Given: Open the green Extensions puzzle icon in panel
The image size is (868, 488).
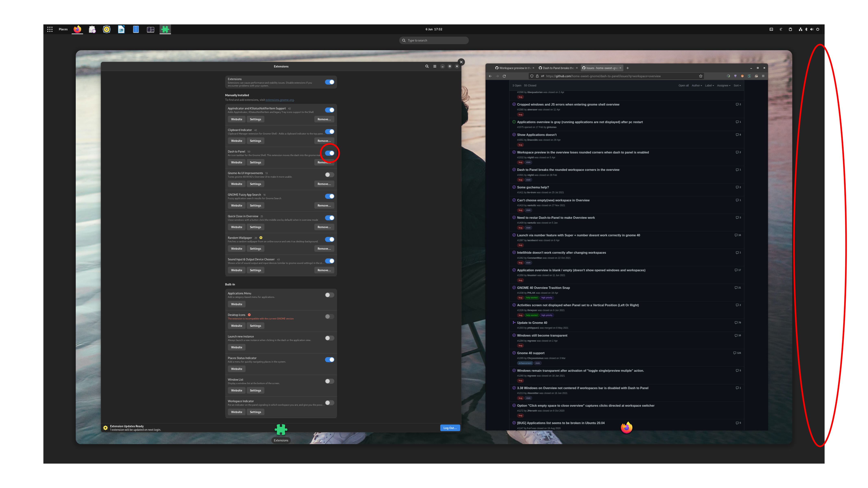Looking at the screenshot, I should 165,29.
